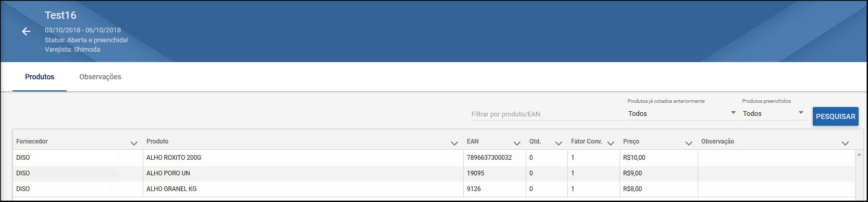Select the ALHO ROXITO 200G row
Image resolution: width=868 pixels, height=202 pixels.
tap(434, 158)
